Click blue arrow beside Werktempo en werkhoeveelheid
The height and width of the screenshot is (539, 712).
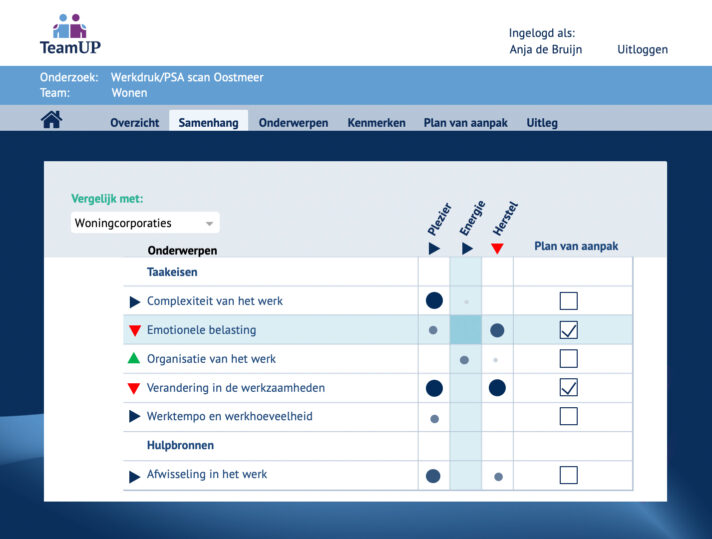134,416
